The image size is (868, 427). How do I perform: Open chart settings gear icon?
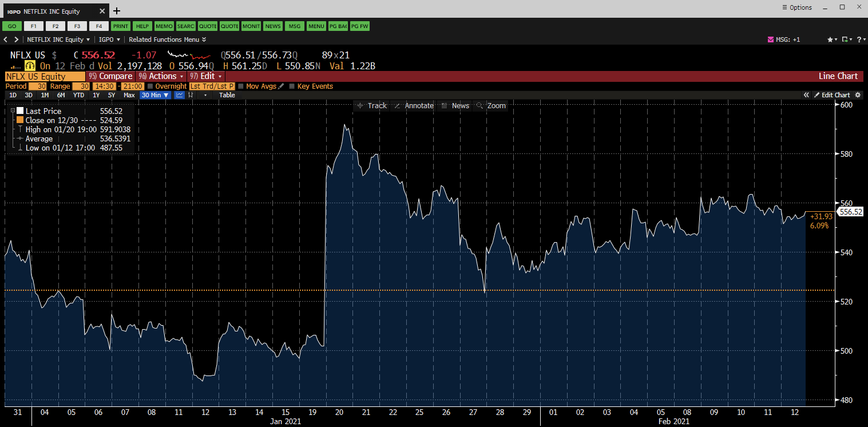(858, 95)
